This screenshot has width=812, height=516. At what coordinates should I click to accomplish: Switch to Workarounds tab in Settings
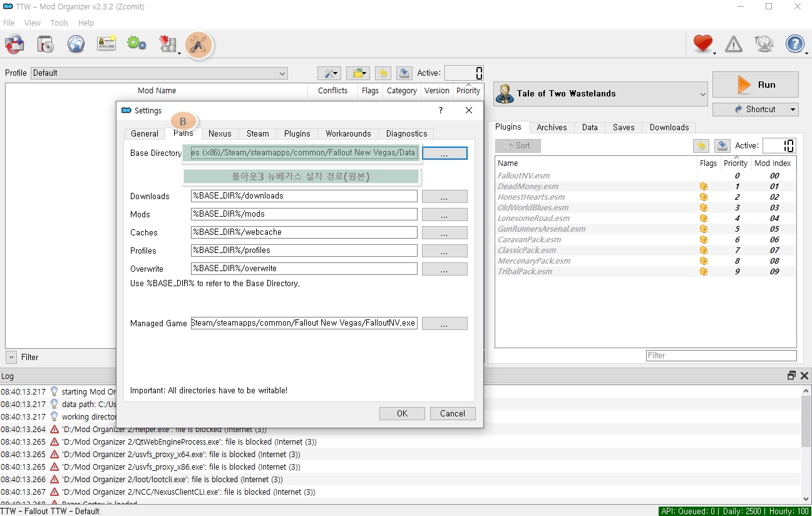[x=348, y=133]
